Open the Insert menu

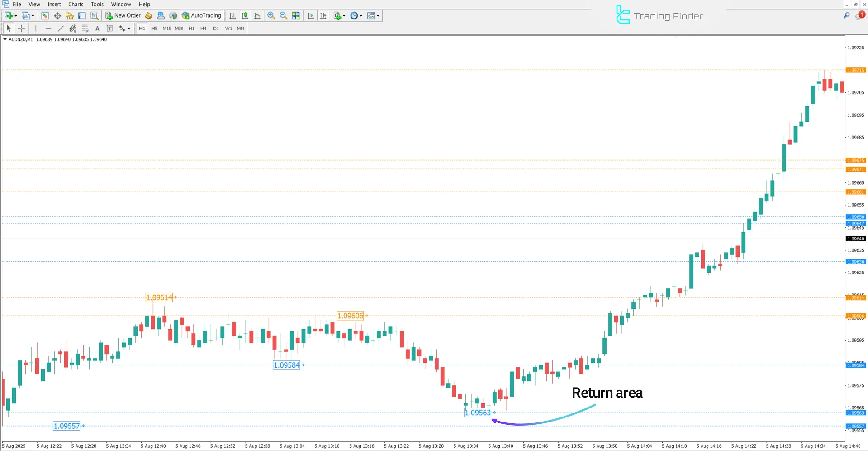tap(54, 5)
